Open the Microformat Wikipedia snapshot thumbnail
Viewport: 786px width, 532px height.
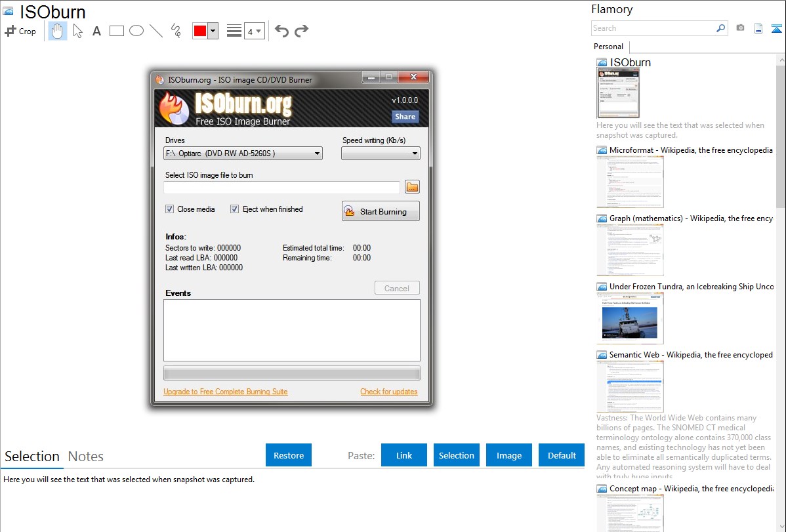click(x=630, y=182)
